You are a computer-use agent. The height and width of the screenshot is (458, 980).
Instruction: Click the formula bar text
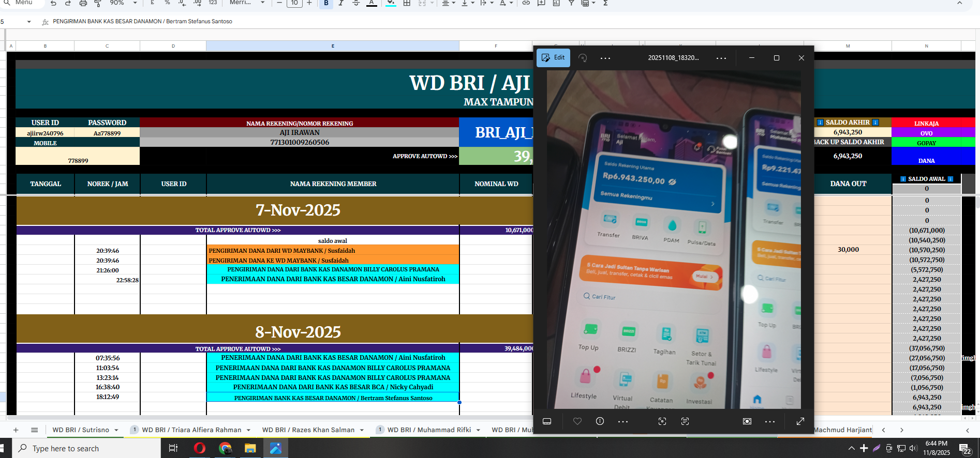[142, 21]
